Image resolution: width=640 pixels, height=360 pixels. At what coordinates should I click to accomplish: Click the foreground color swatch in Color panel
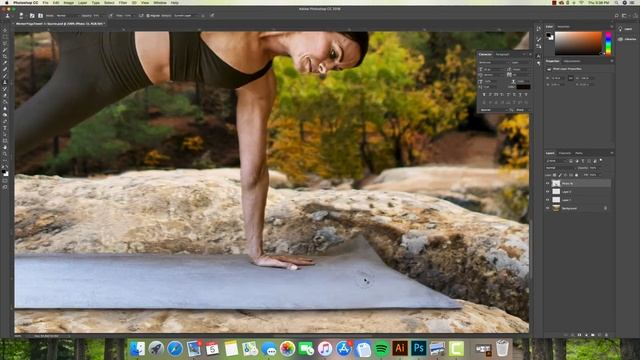(x=548, y=35)
